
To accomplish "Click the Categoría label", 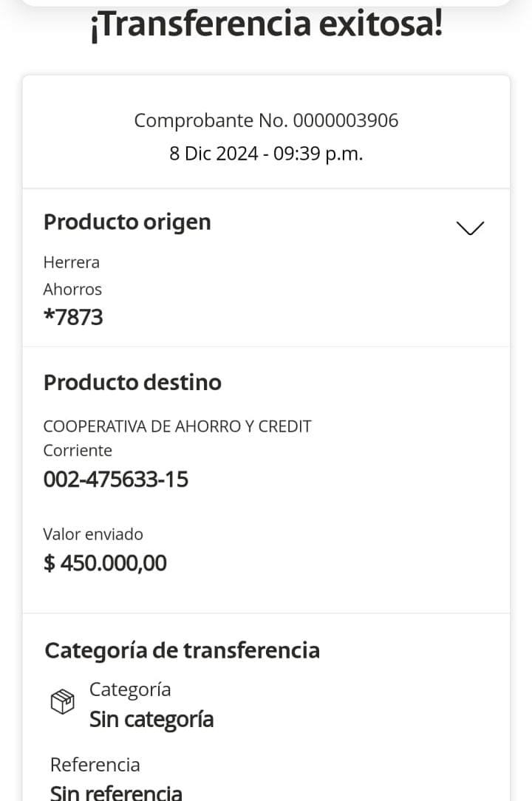I will [130, 689].
